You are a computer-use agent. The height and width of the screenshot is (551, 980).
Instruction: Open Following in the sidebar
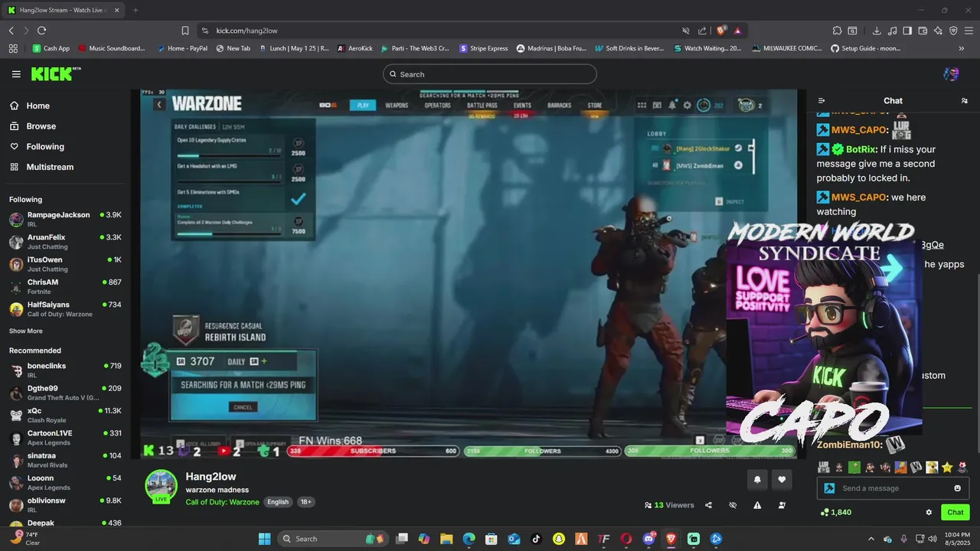[x=37, y=147]
